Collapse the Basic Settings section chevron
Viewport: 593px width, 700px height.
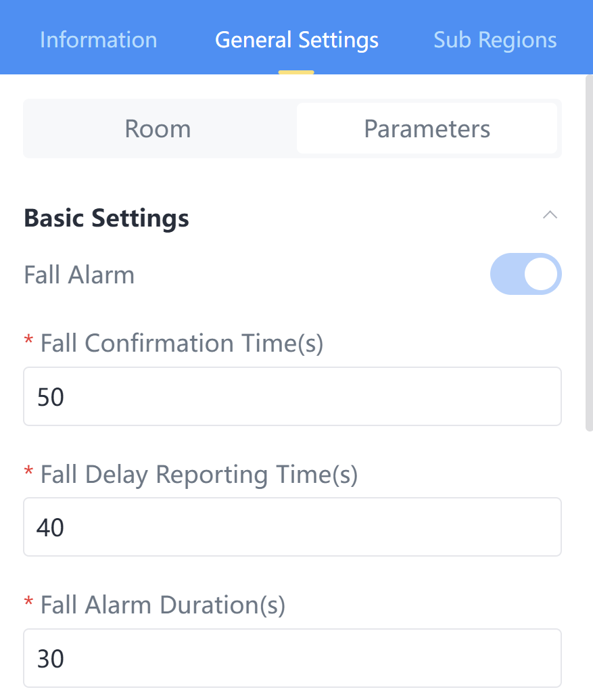(x=550, y=216)
